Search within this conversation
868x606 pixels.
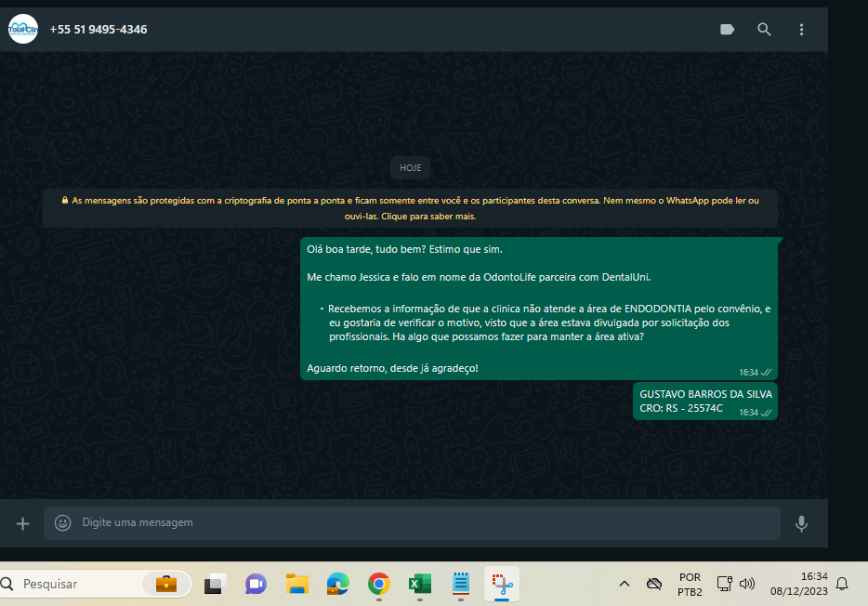(x=764, y=30)
